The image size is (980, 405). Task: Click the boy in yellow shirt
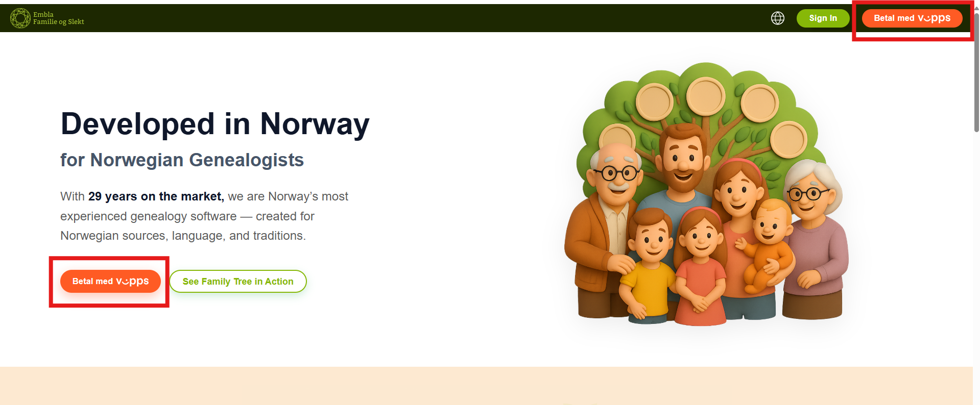click(647, 265)
